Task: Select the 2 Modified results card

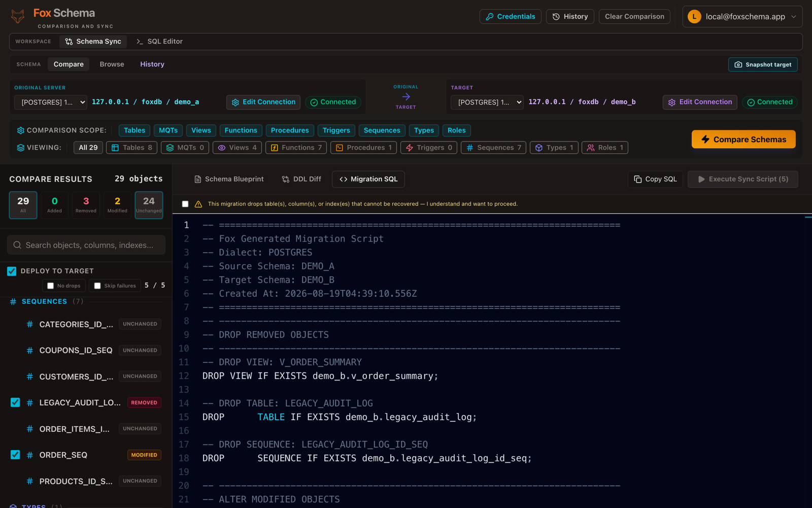Action: [117, 205]
